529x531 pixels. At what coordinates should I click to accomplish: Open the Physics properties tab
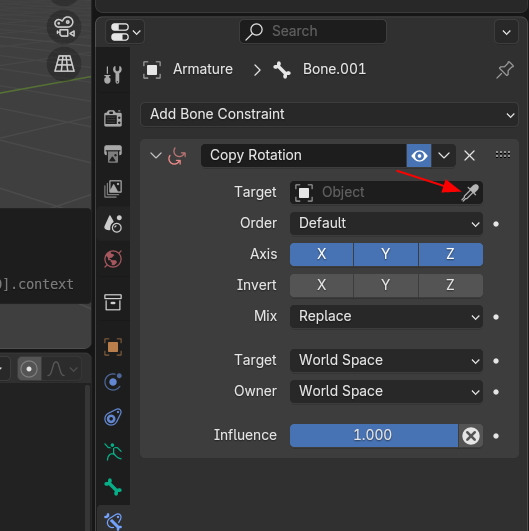point(113,382)
